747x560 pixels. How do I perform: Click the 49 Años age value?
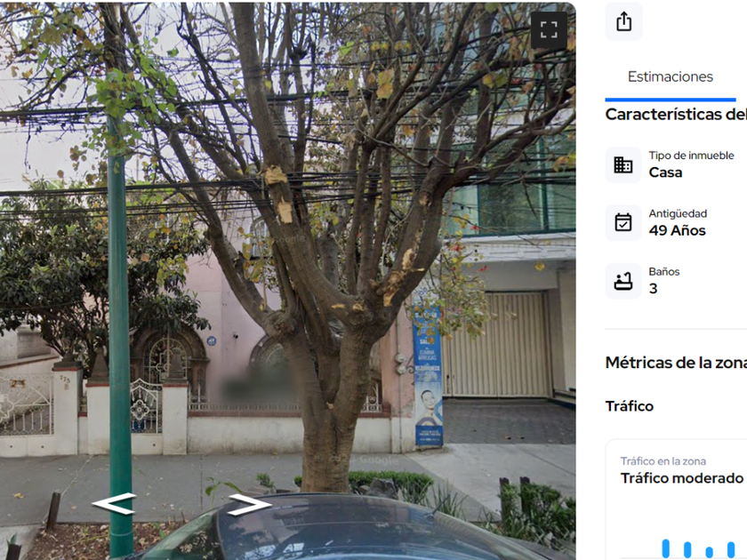tap(677, 230)
